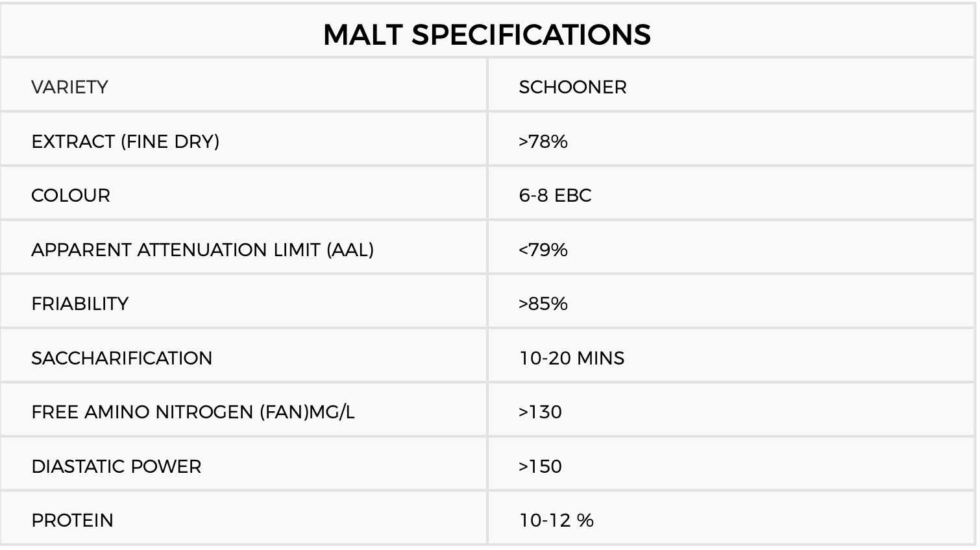Click the >85% friability value
Viewport: 980px width, 550px height.
click(x=543, y=304)
